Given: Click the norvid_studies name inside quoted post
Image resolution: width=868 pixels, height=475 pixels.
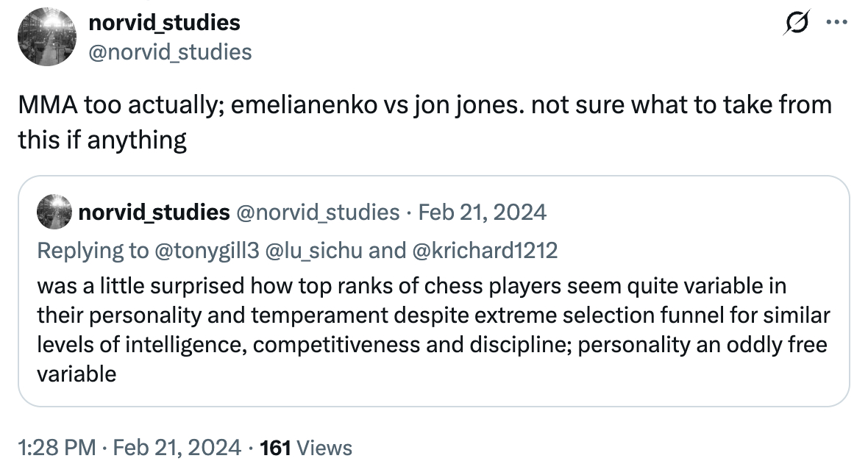Looking at the screenshot, I should pos(153,213).
